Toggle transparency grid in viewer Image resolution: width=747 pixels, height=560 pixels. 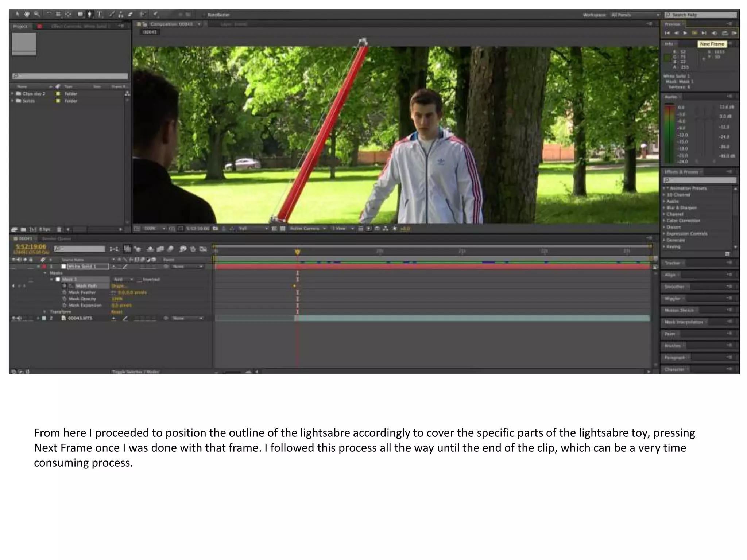click(282, 229)
